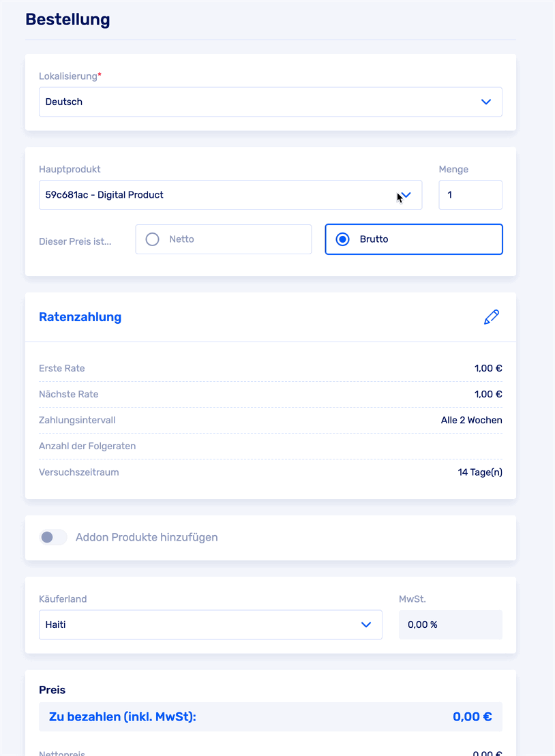The height and width of the screenshot is (756, 555).
Task: Click the Bestellung page heading
Action: pos(67,19)
